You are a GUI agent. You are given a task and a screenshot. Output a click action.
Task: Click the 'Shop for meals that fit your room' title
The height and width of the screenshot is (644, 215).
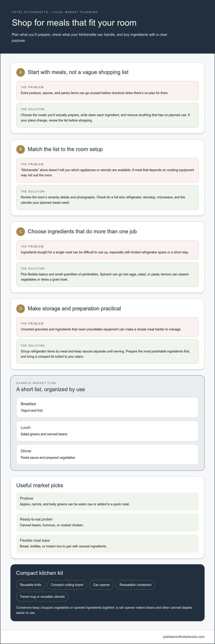(x=74, y=23)
